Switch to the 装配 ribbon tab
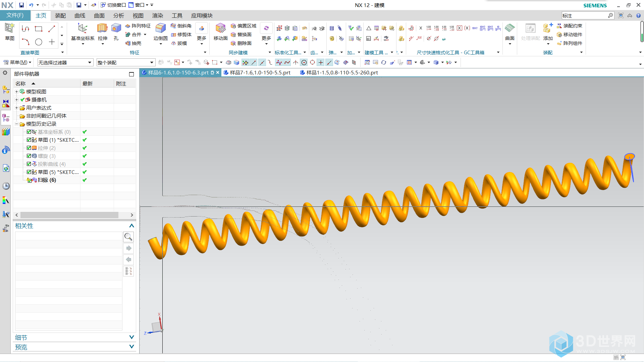 (x=60, y=15)
